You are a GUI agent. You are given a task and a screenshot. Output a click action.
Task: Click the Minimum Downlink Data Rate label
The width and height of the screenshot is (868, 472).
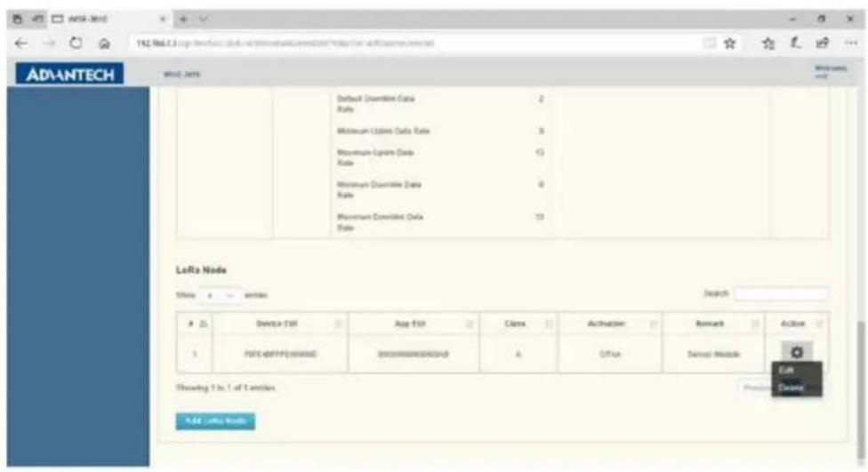pyautogui.click(x=379, y=189)
